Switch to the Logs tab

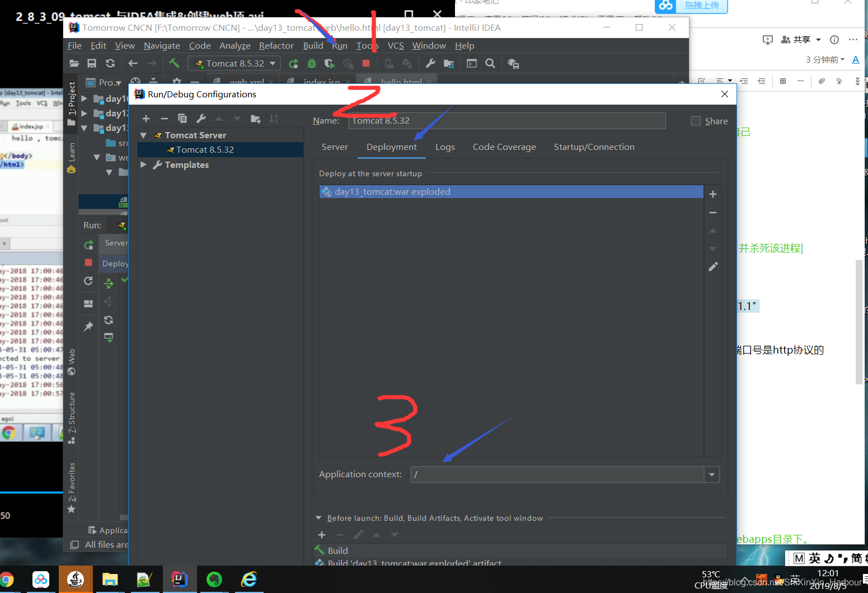click(445, 147)
